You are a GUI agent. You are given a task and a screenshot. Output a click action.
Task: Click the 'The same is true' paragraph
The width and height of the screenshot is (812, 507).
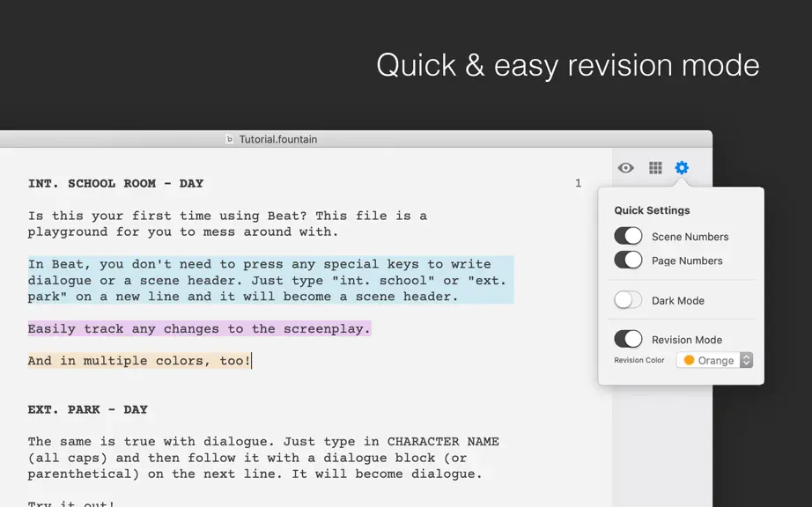263,458
